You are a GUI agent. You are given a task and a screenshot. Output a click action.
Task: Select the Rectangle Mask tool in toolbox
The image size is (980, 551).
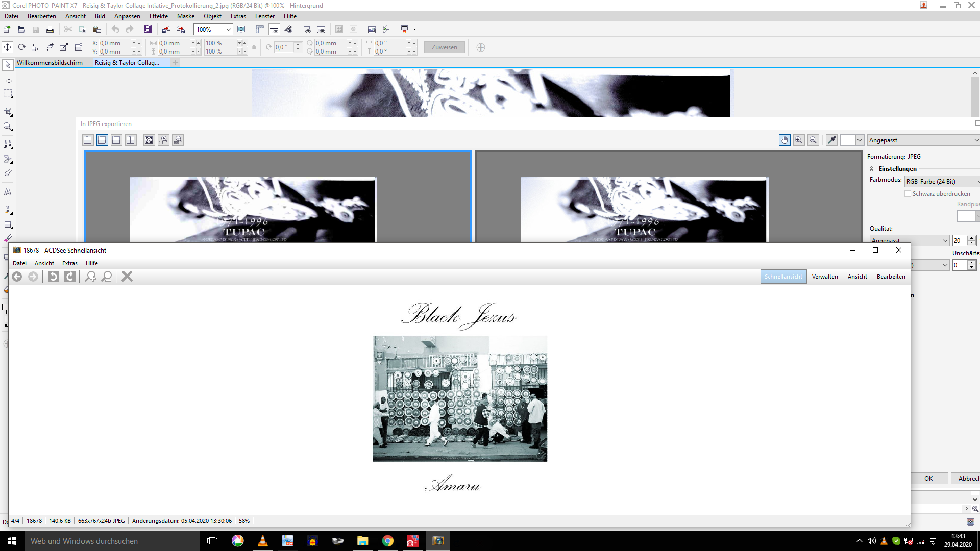tap(8, 94)
